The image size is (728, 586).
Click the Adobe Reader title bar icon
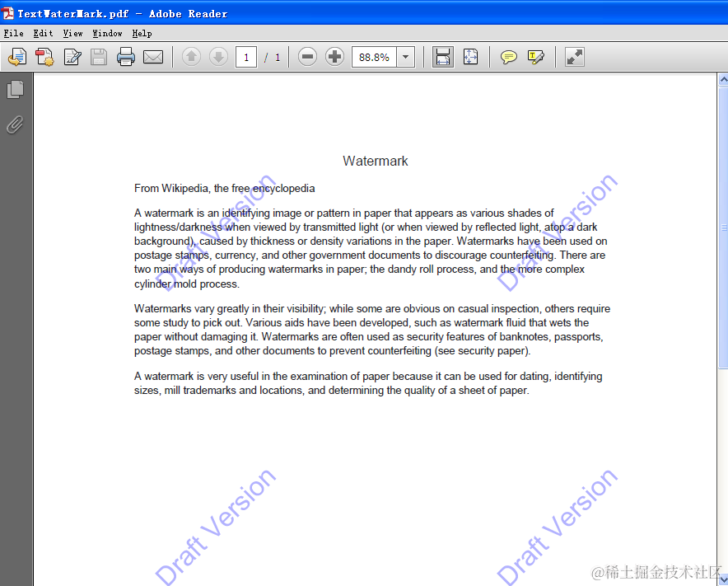point(7,13)
